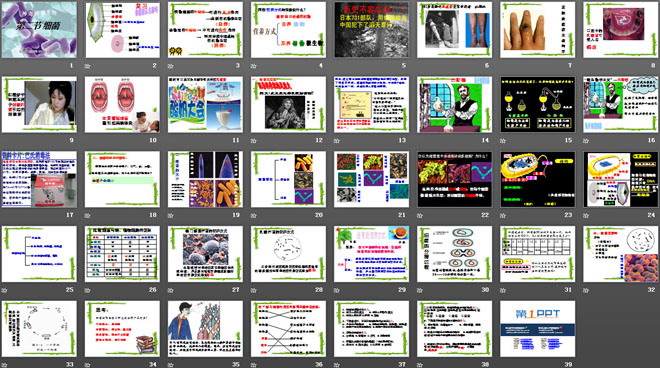This screenshot has height=368, width=660.
Task: Click animation star icon under slide 2
Action: 88,66
